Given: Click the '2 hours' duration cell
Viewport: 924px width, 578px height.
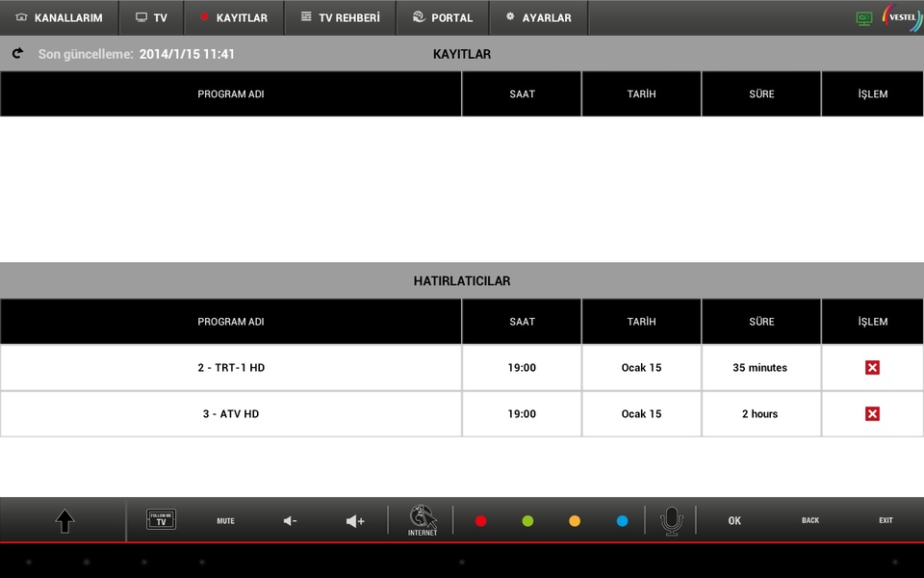Looking at the screenshot, I should [x=760, y=413].
